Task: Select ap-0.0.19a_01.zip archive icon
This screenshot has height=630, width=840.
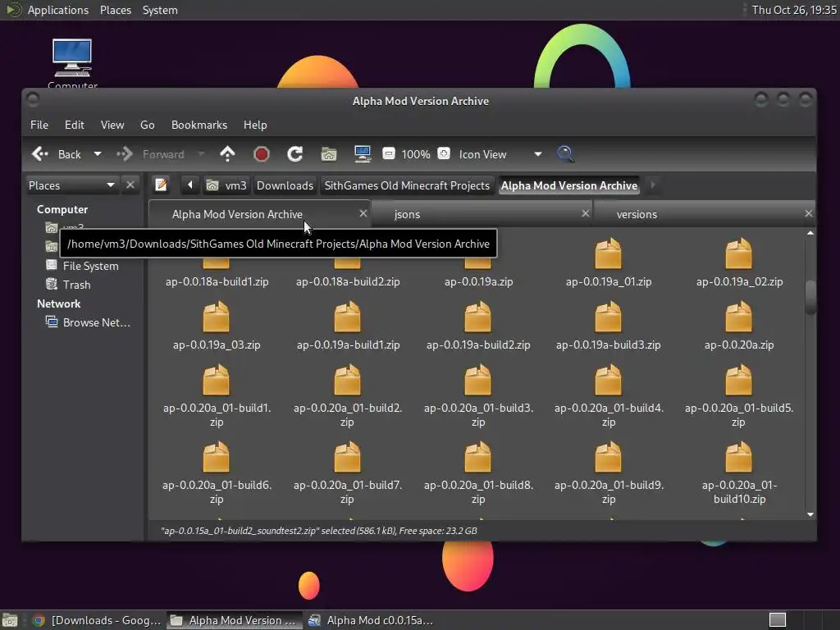Action: click(x=608, y=253)
